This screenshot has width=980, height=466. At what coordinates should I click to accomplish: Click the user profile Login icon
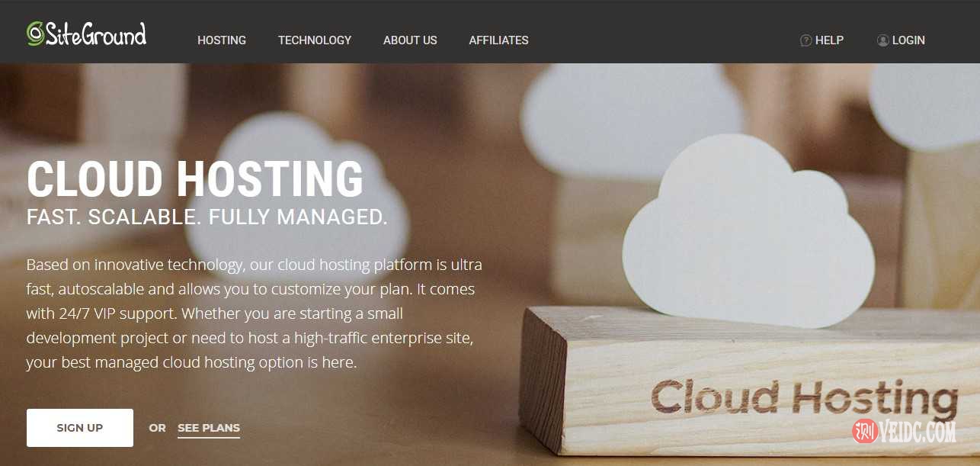point(883,40)
